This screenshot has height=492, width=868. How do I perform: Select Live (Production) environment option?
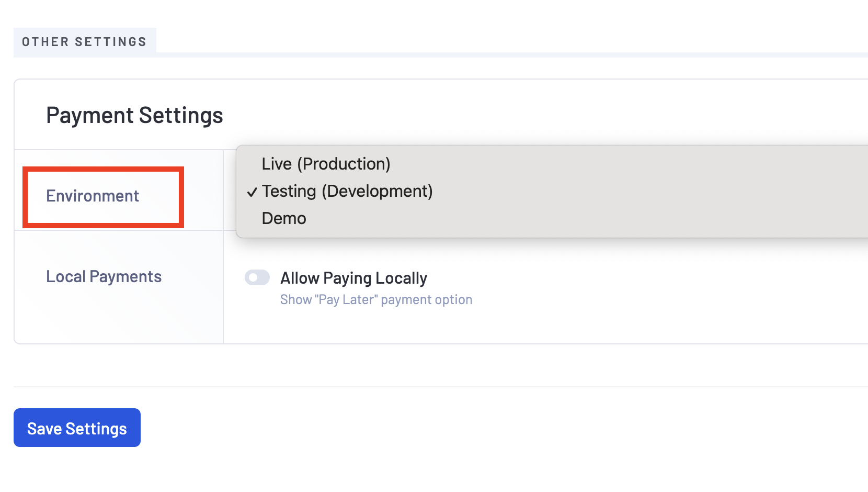552,164
